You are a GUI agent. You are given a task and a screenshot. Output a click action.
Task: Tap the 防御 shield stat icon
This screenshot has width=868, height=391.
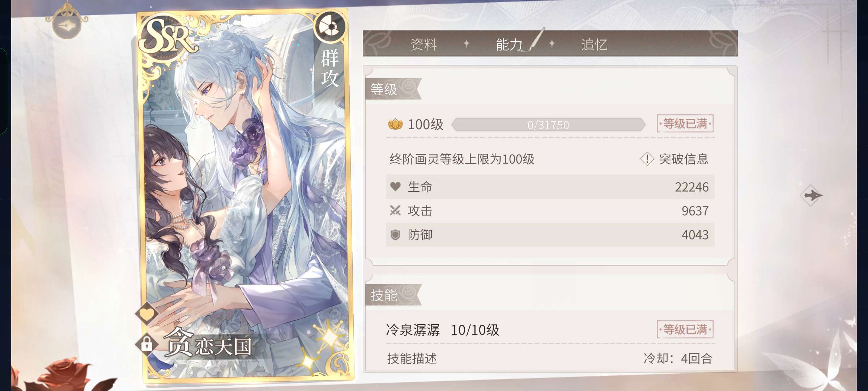(395, 235)
